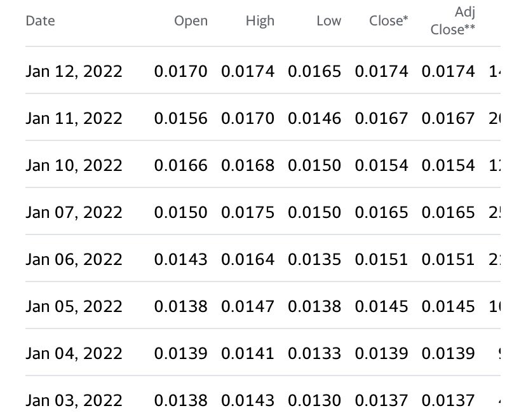Click Open value 0.0143 for Jan 06
Viewport: 526px width, 420px height.
pos(181,259)
